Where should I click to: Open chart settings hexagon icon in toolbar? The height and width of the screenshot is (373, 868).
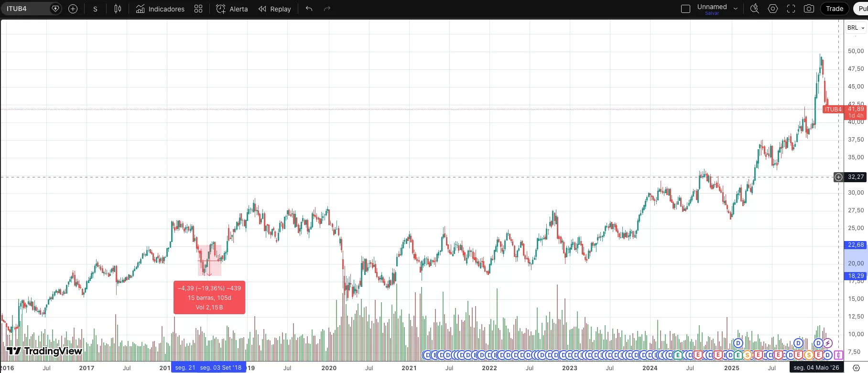click(773, 9)
